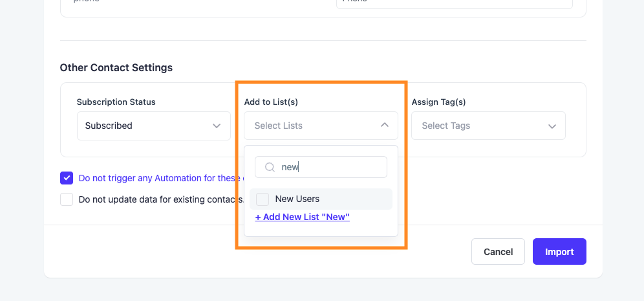Select the New Users label text
The image size is (644, 301).
pyautogui.click(x=297, y=199)
